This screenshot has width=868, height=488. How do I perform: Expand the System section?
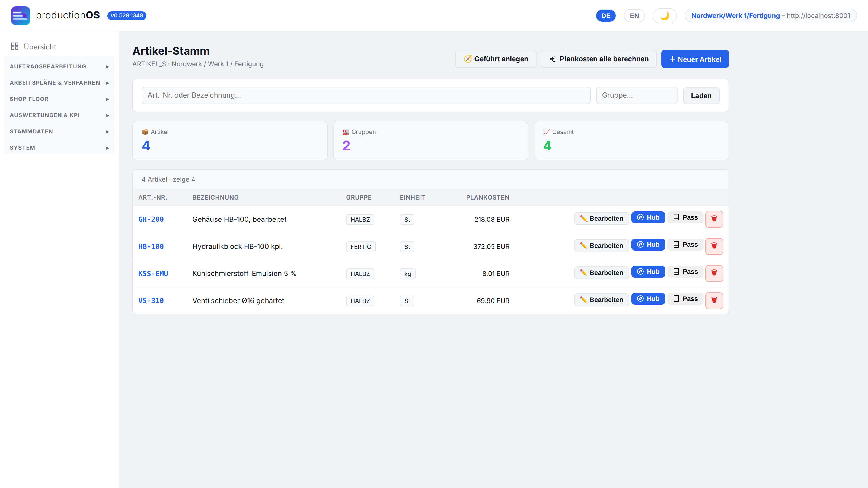click(59, 147)
